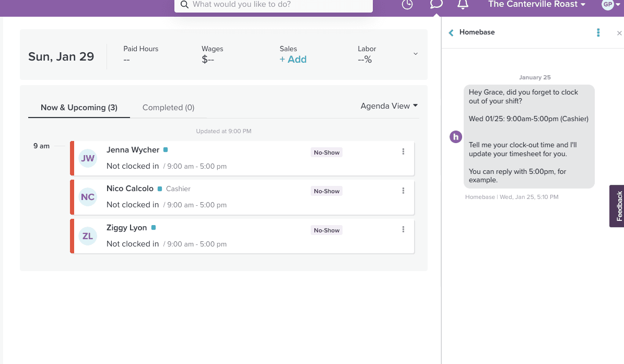Screen dimensions: 624x364
Task: Focus the 'What would you like to do?' search field
Action: click(274, 5)
